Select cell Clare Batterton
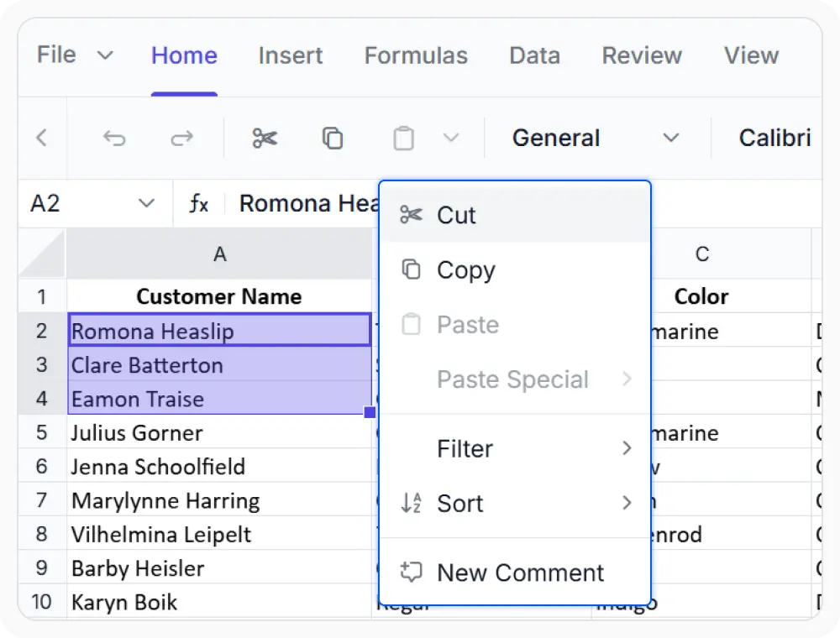This screenshot has height=638, width=840. point(219,364)
